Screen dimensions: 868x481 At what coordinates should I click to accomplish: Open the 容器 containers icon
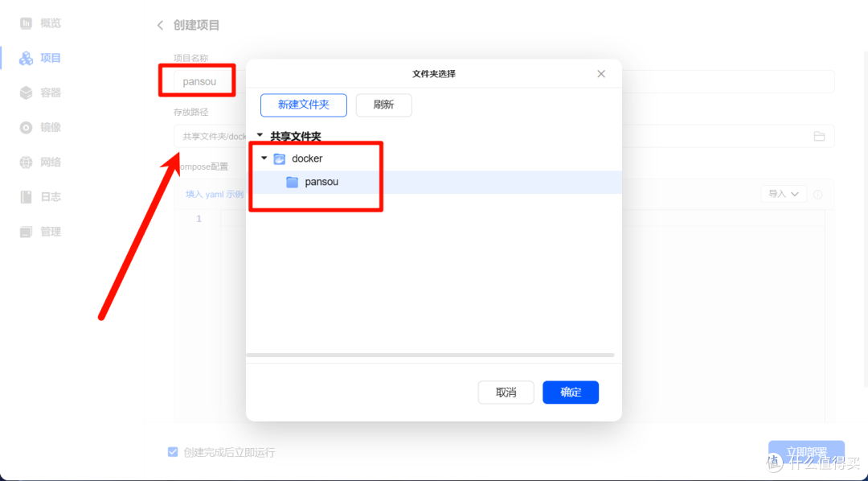26,92
